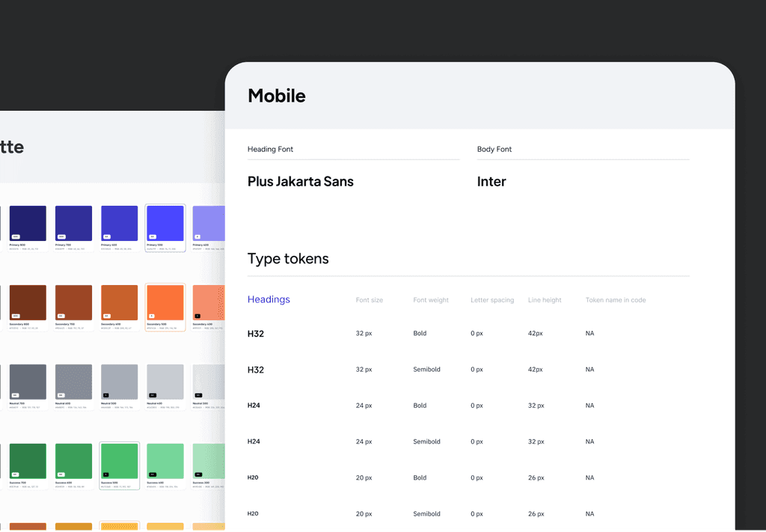Pick the Secondary 500 orange swatch
The height and width of the screenshot is (532, 766).
[165, 303]
